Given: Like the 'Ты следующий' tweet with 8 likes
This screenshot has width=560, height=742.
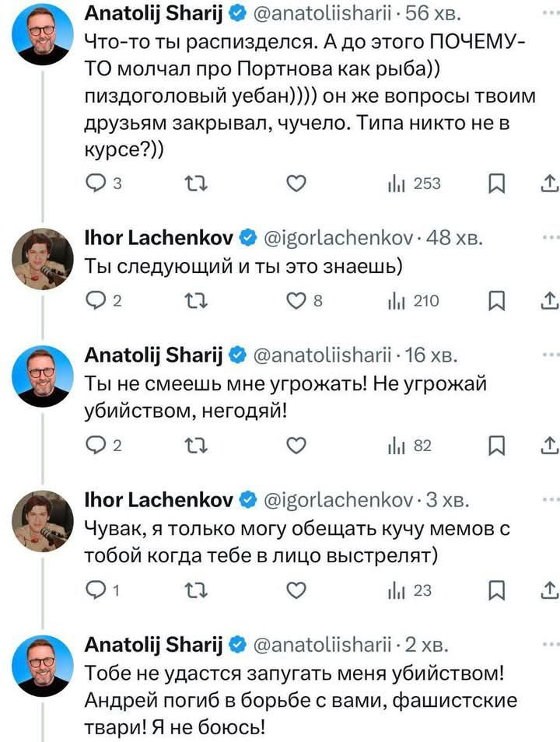Looking at the screenshot, I should click(x=295, y=302).
